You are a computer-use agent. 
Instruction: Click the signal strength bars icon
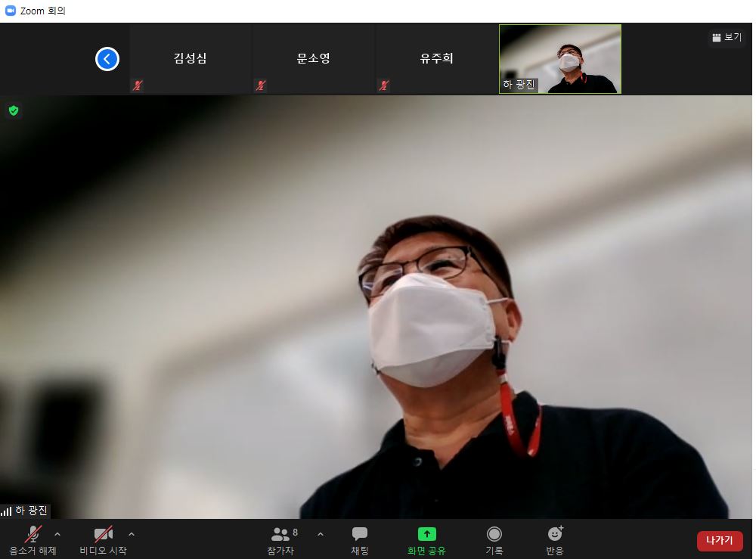pyautogui.click(x=6, y=511)
